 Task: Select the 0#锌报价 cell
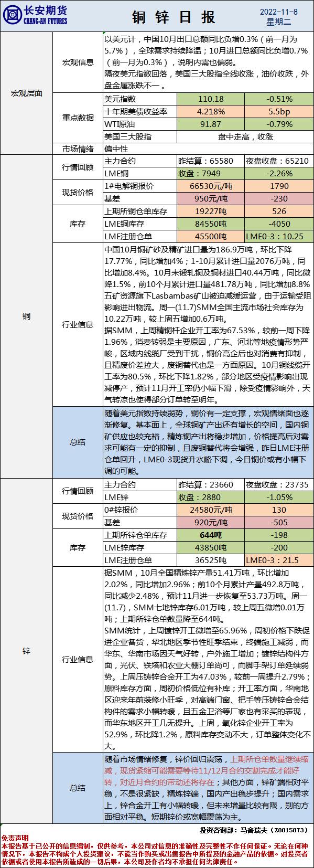(140, 510)
